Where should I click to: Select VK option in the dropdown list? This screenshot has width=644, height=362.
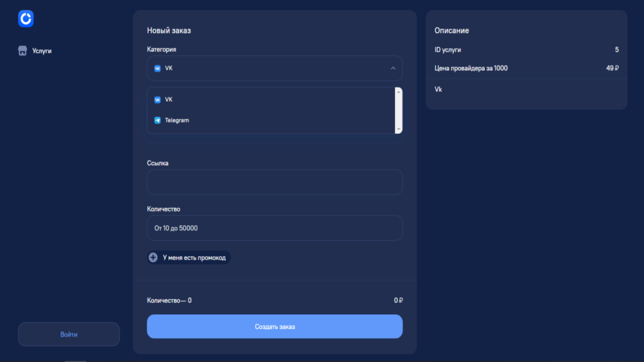(x=271, y=99)
